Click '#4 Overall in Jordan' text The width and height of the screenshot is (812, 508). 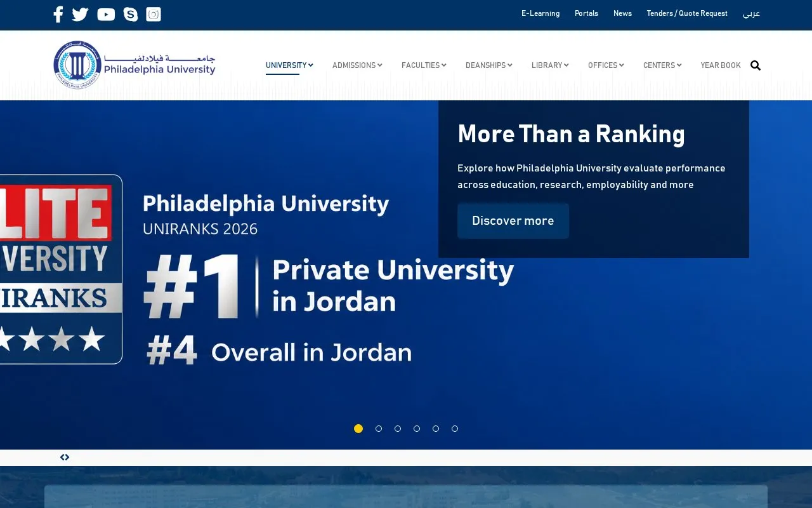point(279,352)
